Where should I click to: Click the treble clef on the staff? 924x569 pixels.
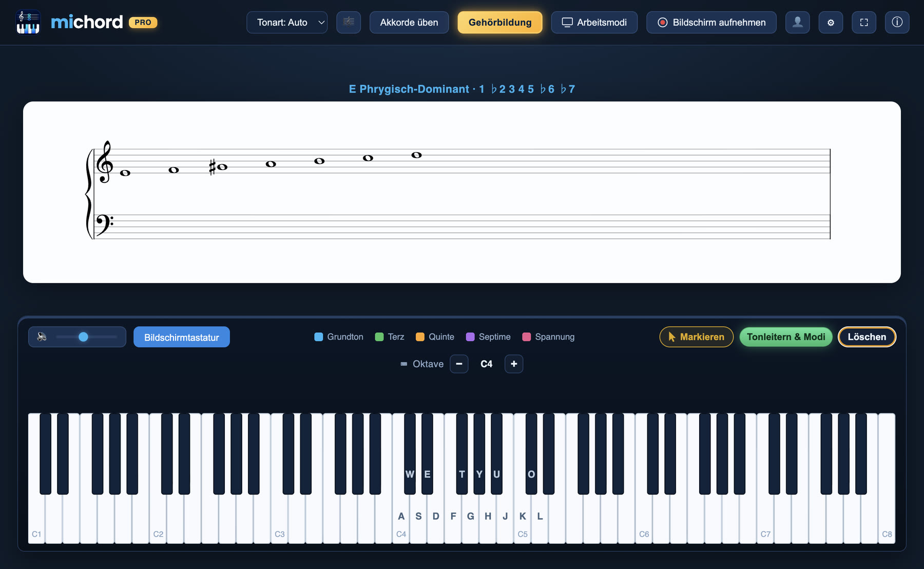[x=105, y=162]
